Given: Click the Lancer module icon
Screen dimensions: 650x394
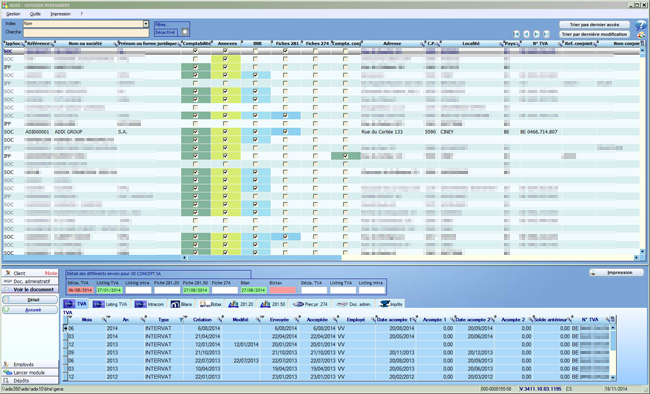Looking at the screenshot, I should tap(7, 372).
